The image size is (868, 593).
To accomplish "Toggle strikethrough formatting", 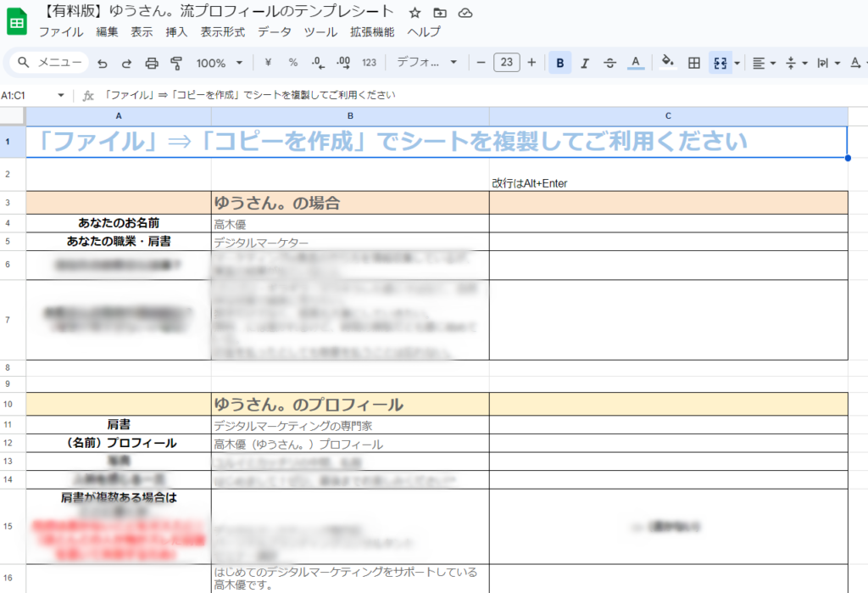I will (609, 63).
